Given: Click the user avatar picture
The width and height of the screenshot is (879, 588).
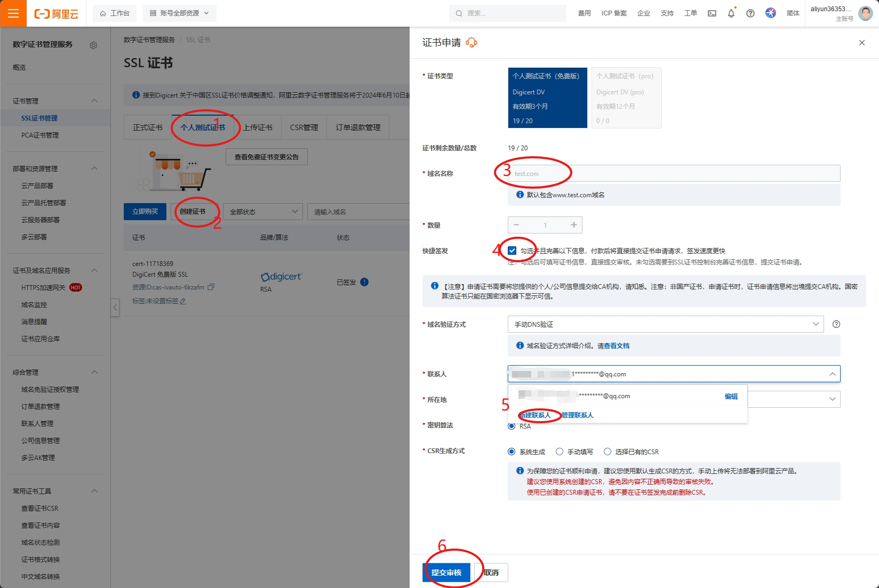Looking at the screenshot, I should click(865, 13).
